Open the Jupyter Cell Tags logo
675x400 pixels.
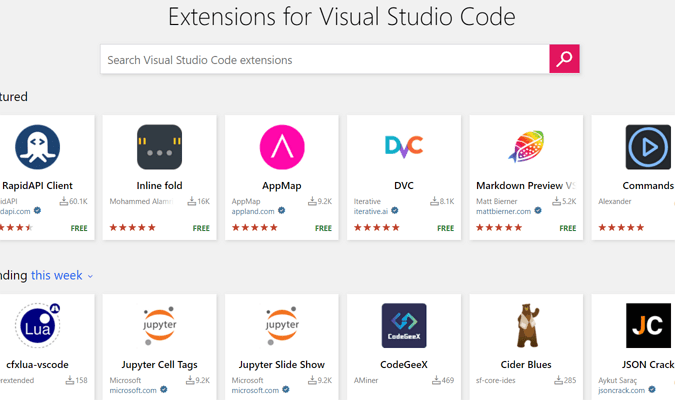159,326
